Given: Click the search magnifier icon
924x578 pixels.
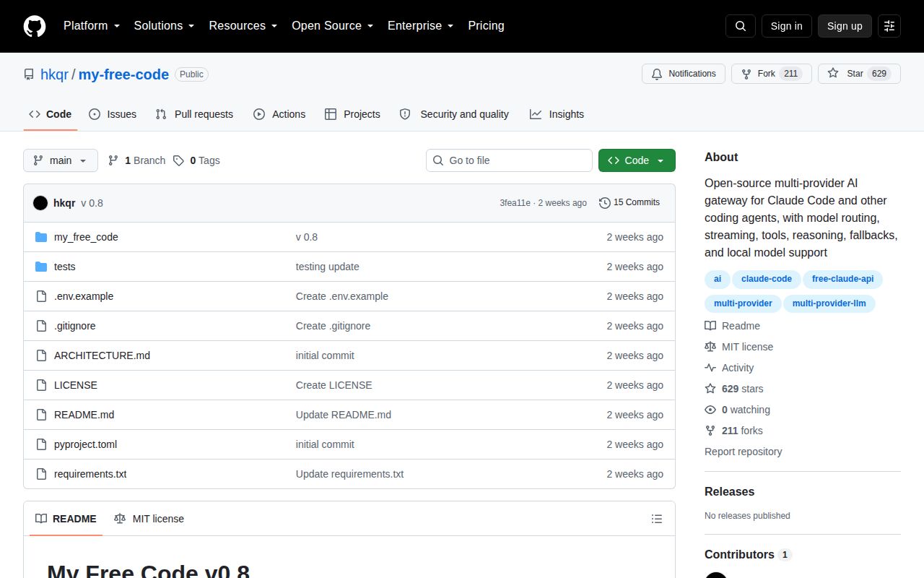Looking at the screenshot, I should coord(741,26).
